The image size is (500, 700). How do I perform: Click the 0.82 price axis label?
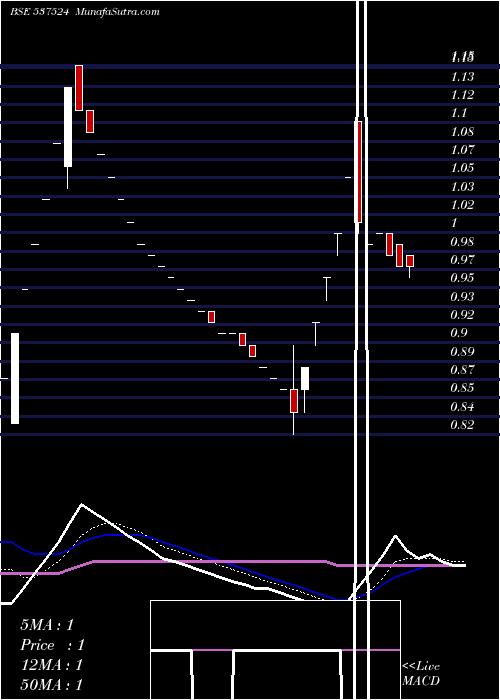(x=462, y=425)
